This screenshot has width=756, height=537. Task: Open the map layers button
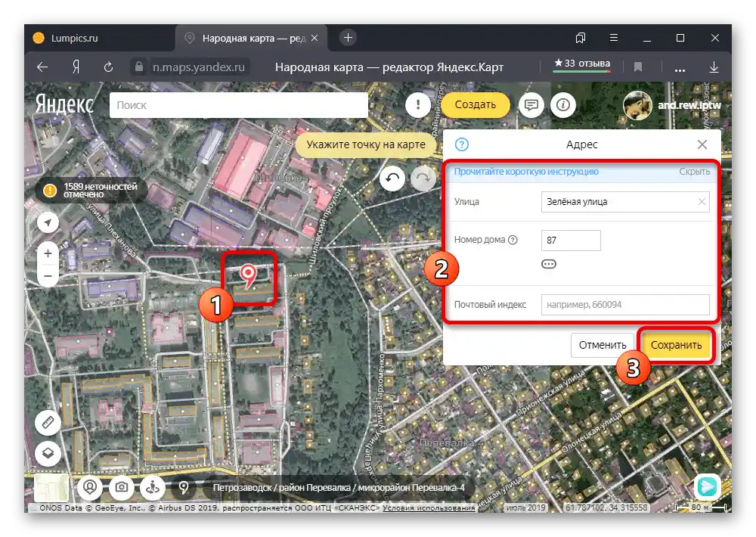tap(48, 453)
